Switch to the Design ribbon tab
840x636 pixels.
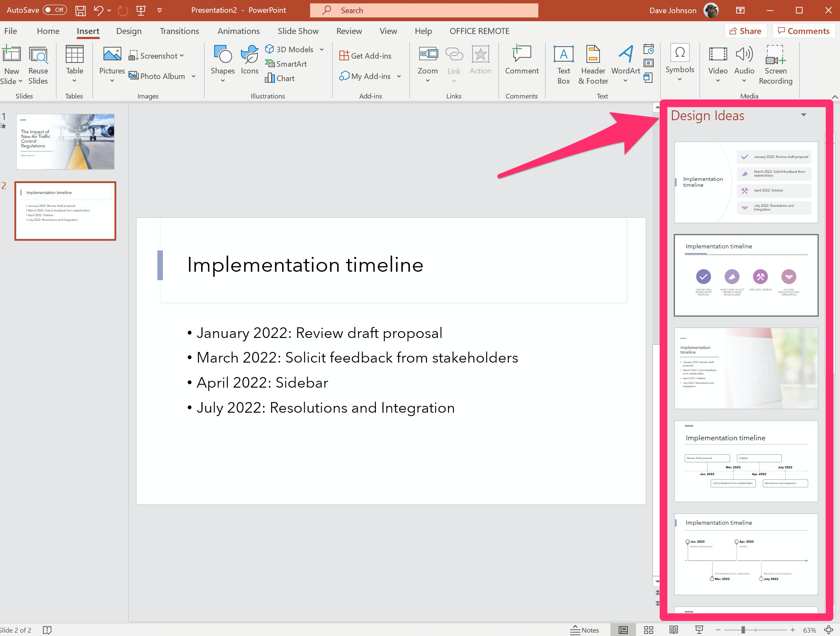[129, 31]
